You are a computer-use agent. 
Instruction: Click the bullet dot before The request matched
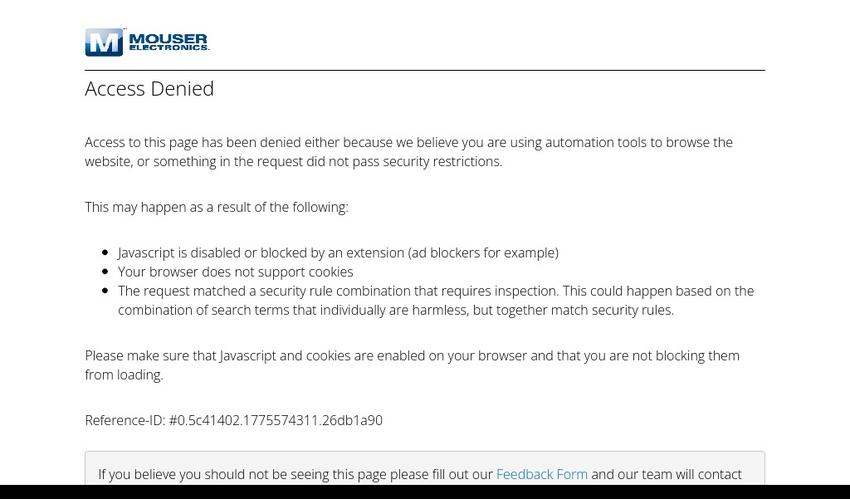pyautogui.click(x=105, y=291)
